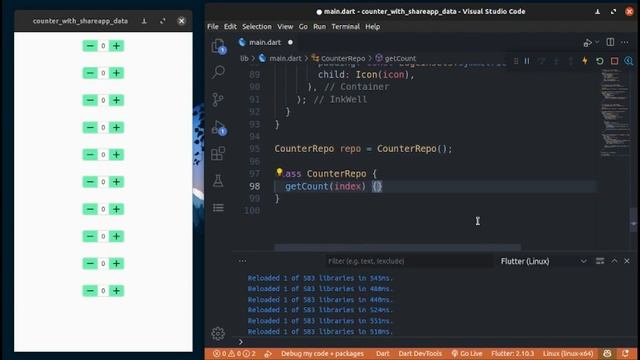
Task: Restart the debug session with the green arrow
Action: (x=600, y=61)
